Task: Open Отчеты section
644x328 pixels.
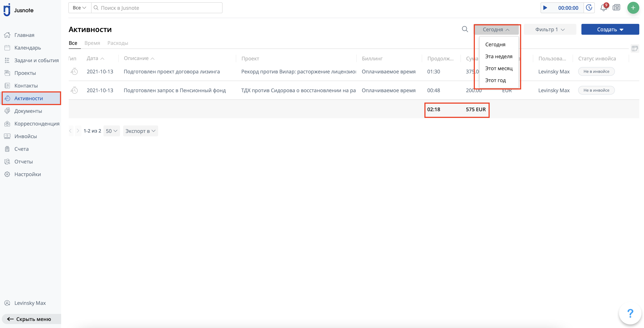Action: coord(24,162)
